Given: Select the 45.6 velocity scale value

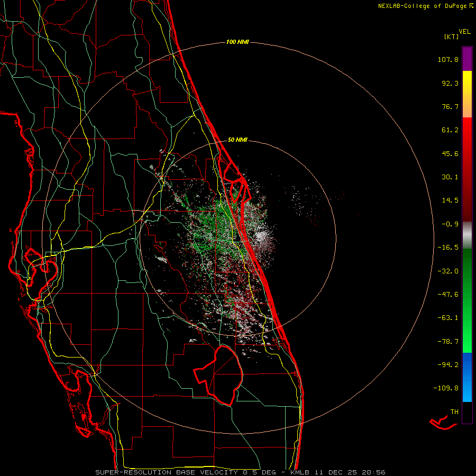Looking at the screenshot, I should click(450, 153).
